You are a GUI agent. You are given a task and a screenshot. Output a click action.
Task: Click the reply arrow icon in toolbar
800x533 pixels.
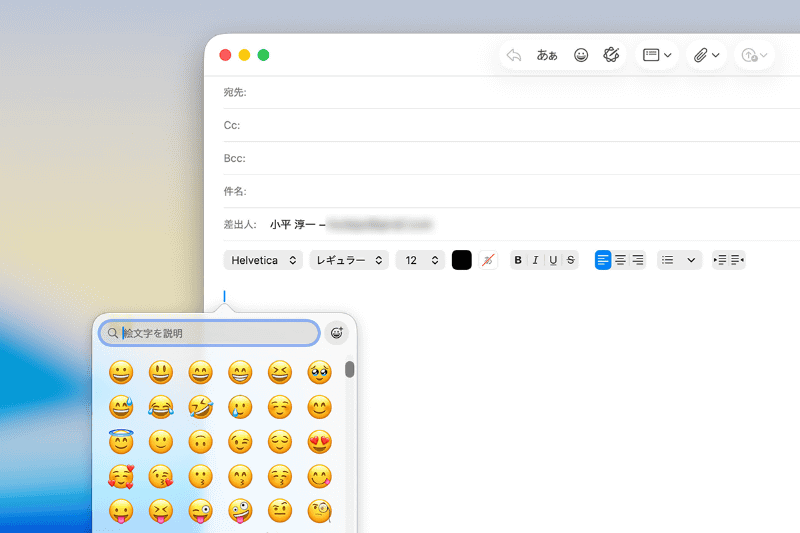pos(514,55)
